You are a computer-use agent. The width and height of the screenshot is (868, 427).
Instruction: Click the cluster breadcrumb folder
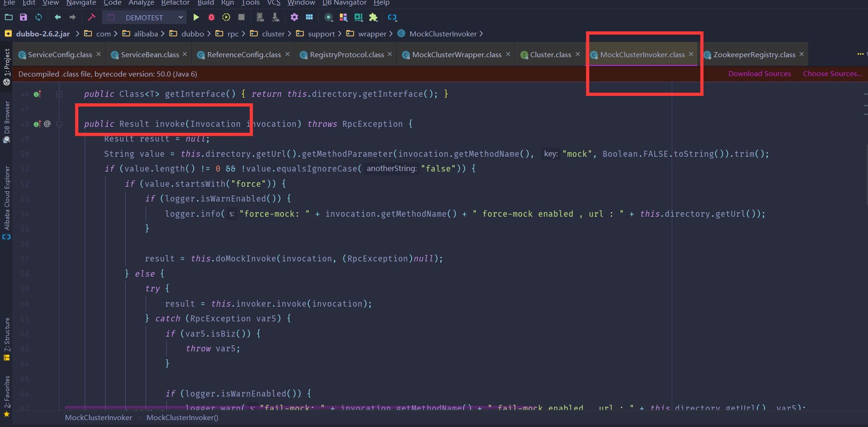coord(268,34)
